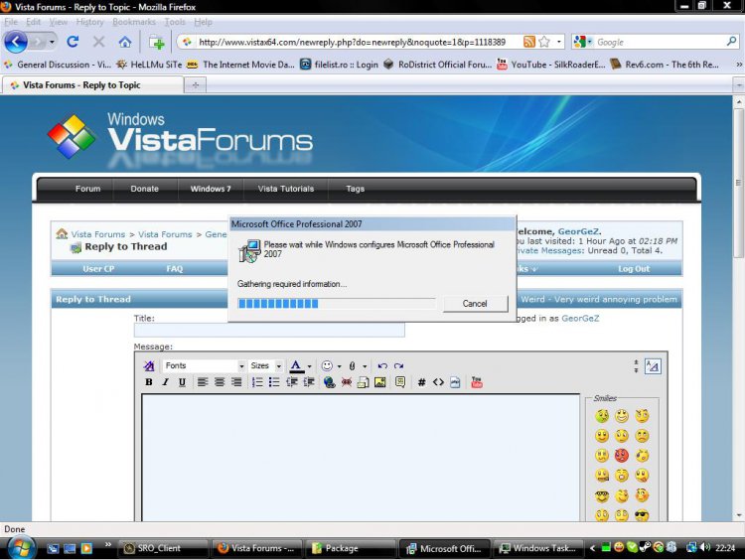
Task: Redo edit in message editor
Action: [x=399, y=365]
